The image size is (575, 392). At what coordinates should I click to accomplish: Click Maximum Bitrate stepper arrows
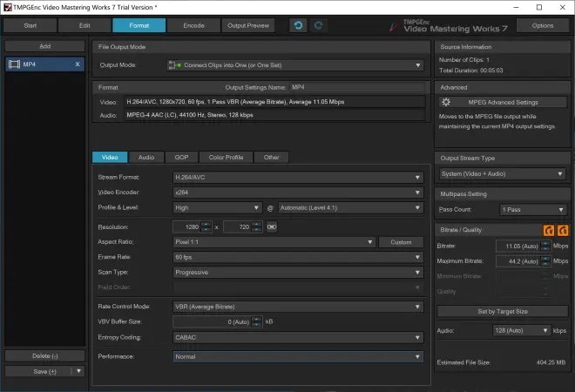coord(545,261)
